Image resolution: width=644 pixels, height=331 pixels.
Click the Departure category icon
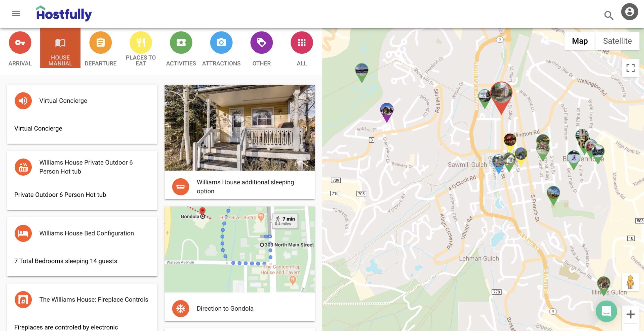(x=100, y=42)
